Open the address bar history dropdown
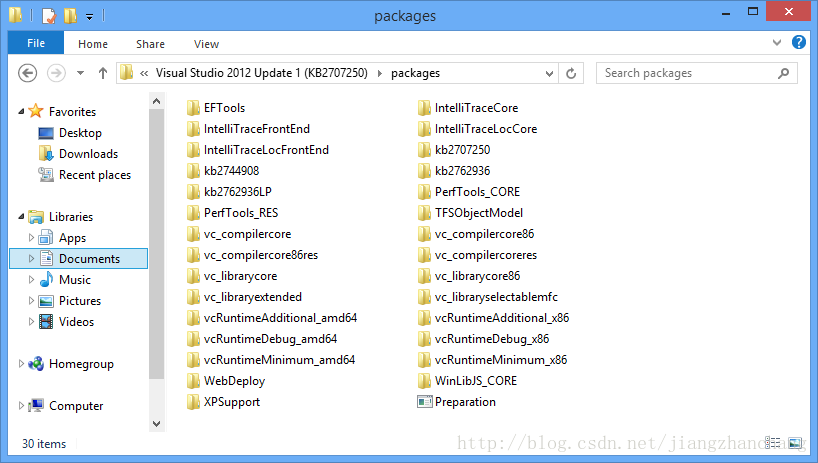Image resolution: width=818 pixels, height=463 pixels. coord(549,74)
